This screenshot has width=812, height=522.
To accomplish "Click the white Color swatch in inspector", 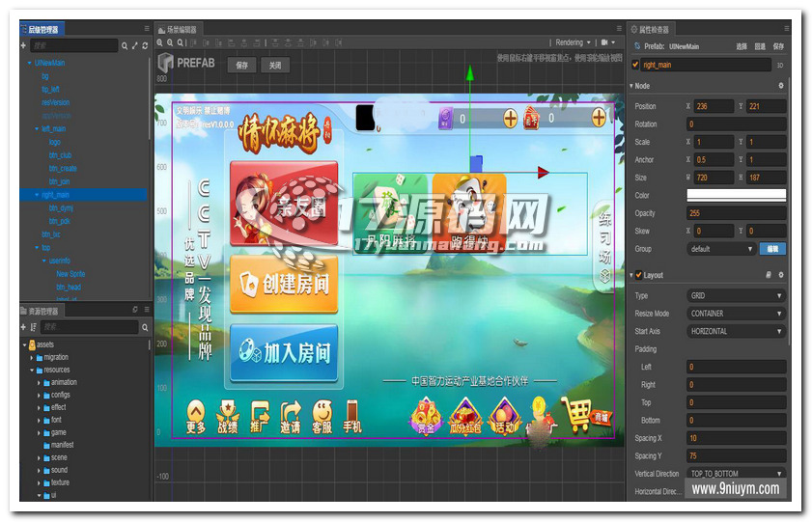I will pyautogui.click(x=737, y=195).
